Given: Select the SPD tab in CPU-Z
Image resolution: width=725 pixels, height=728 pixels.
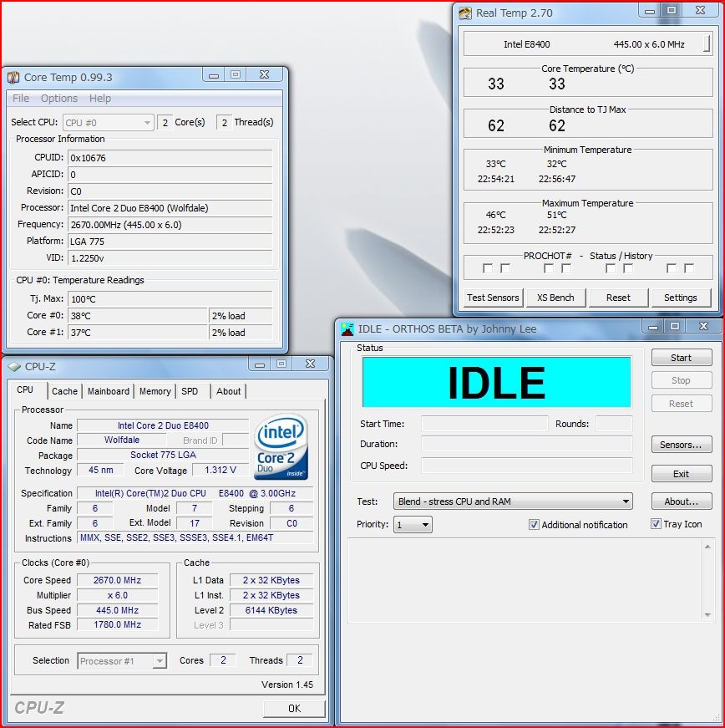Looking at the screenshot, I should click(190, 391).
